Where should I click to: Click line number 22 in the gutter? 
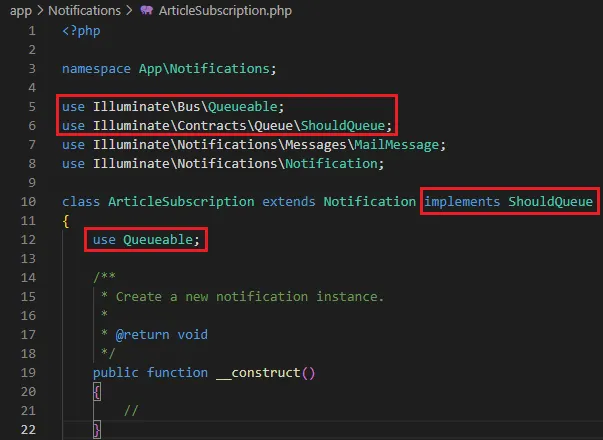tap(28, 429)
